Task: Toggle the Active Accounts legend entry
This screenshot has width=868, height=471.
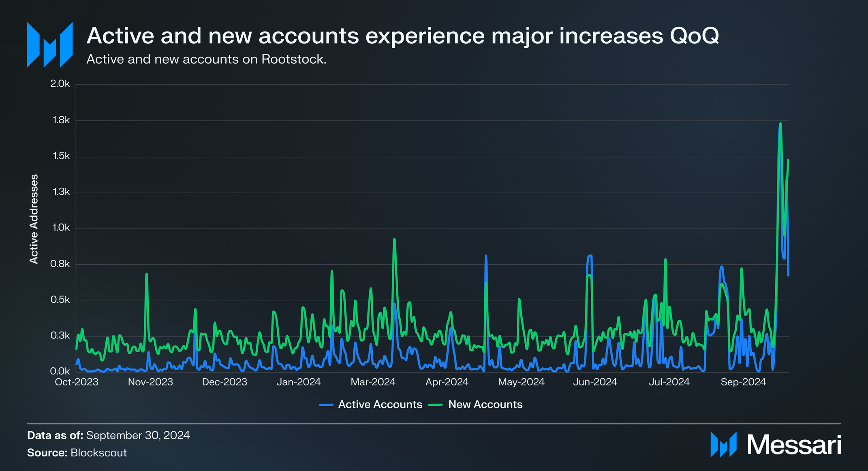Action: pos(371,405)
